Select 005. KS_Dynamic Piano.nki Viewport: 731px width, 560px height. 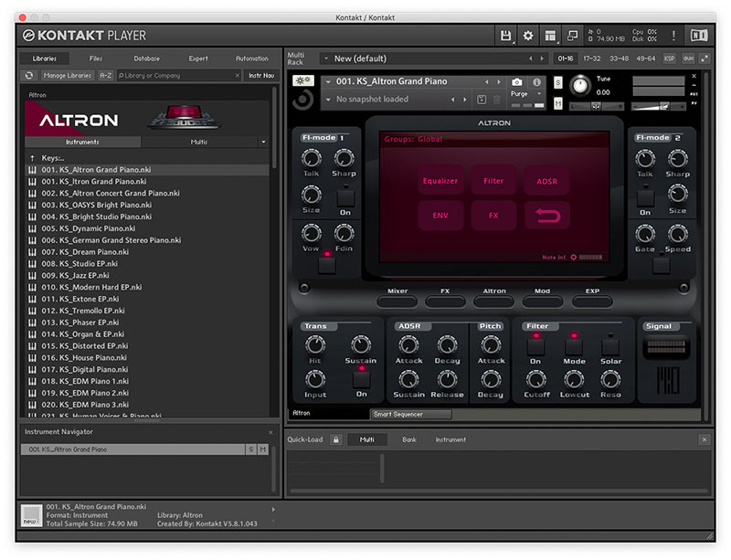coord(146,228)
